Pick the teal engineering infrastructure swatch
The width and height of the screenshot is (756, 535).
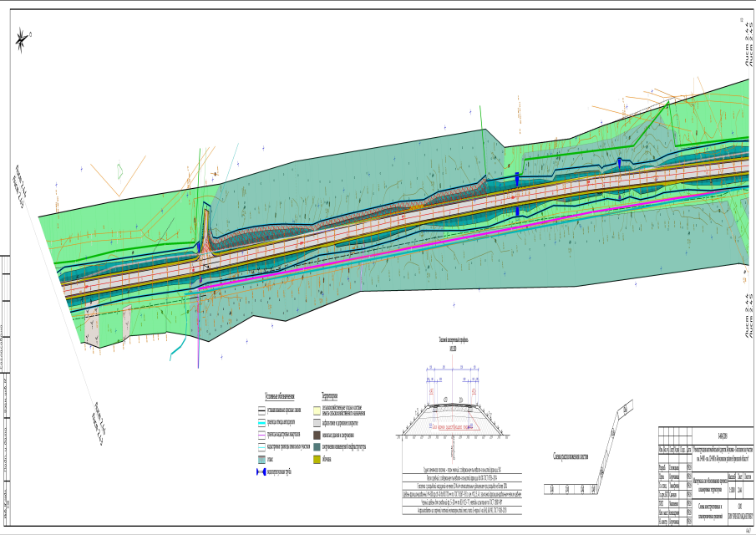[317, 447]
